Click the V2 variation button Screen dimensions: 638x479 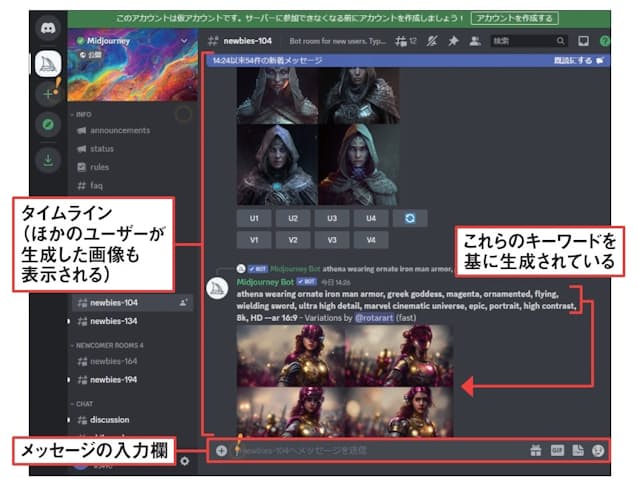point(293,240)
